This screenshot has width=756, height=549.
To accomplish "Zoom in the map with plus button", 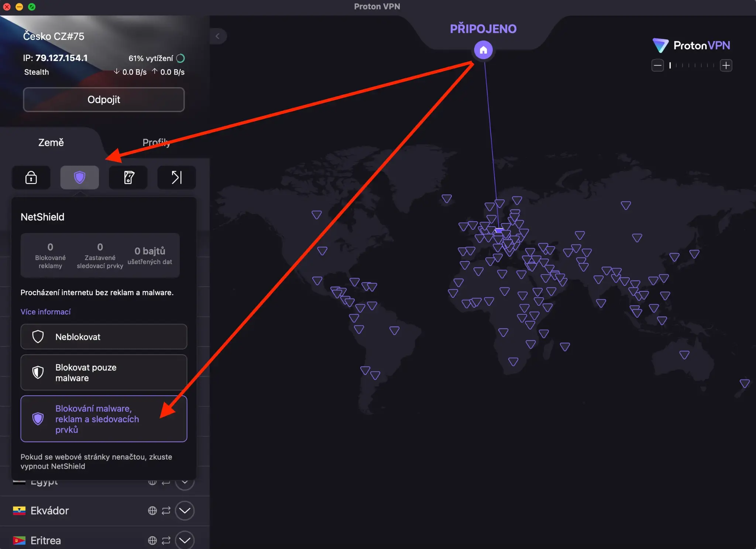I will (726, 65).
